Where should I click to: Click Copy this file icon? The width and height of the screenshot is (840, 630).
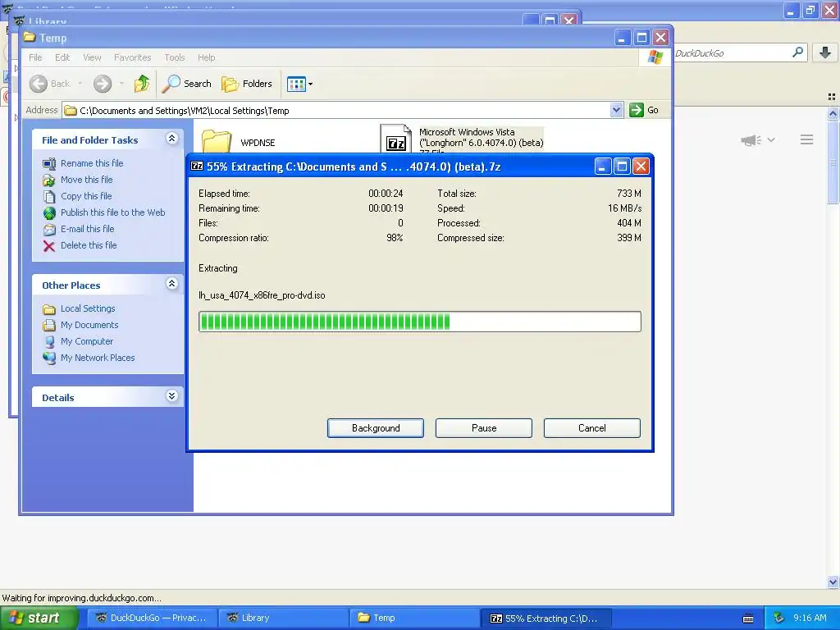click(x=49, y=197)
